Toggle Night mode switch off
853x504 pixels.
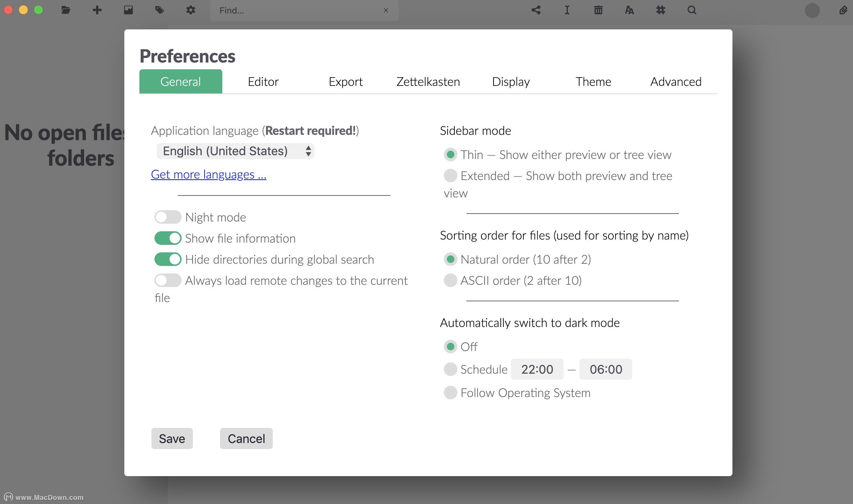[x=168, y=216]
